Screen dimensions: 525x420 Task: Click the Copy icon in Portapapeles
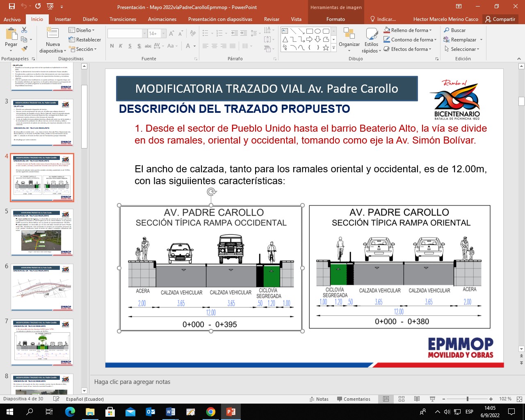pyautogui.click(x=24, y=39)
